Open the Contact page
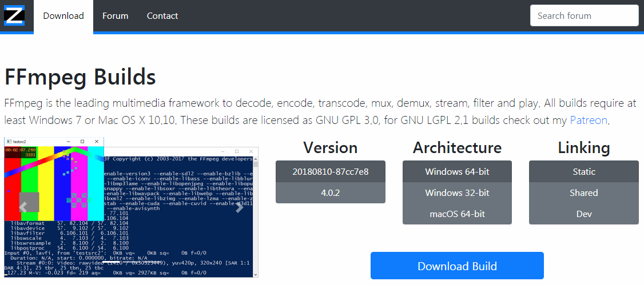This screenshot has width=644, height=285. tap(162, 16)
